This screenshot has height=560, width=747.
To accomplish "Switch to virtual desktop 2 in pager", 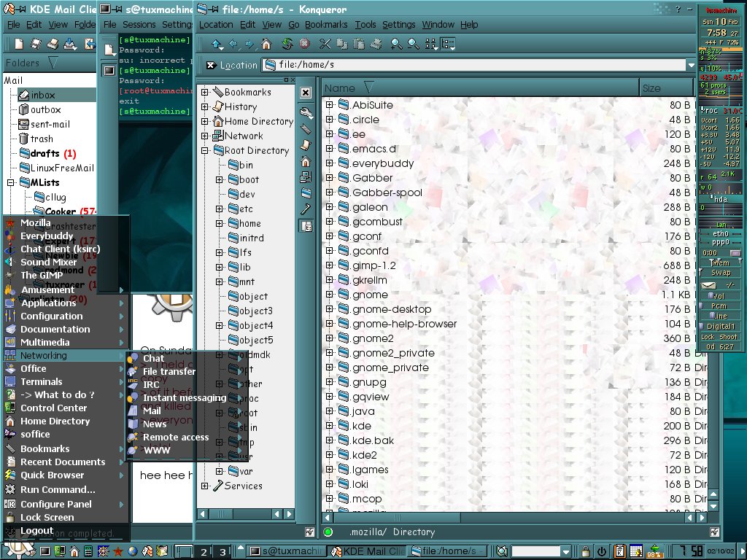I will coord(204,552).
